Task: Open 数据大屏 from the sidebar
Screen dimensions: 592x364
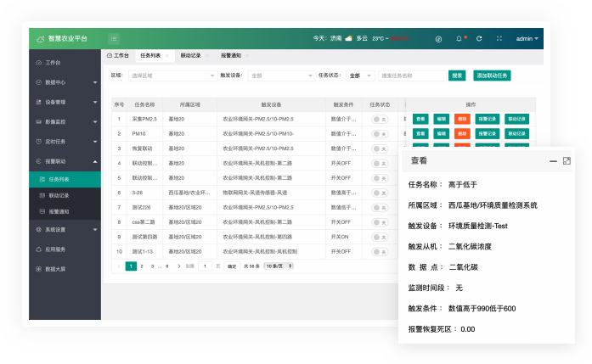Action: tap(38, 269)
